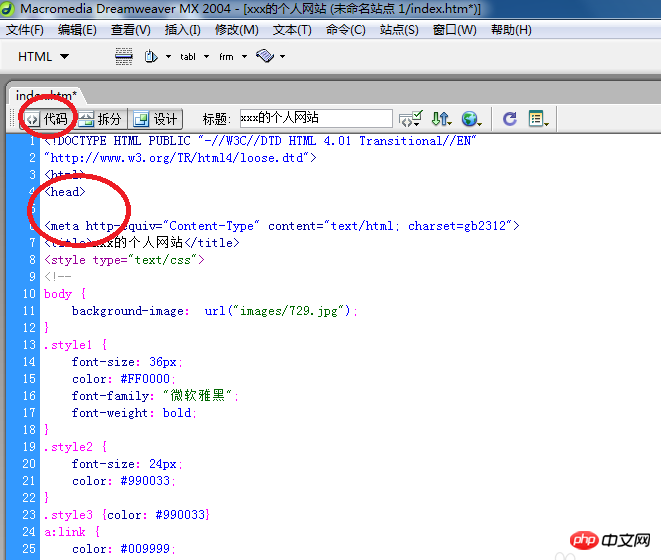Open the 站点(S) menu

point(399,30)
